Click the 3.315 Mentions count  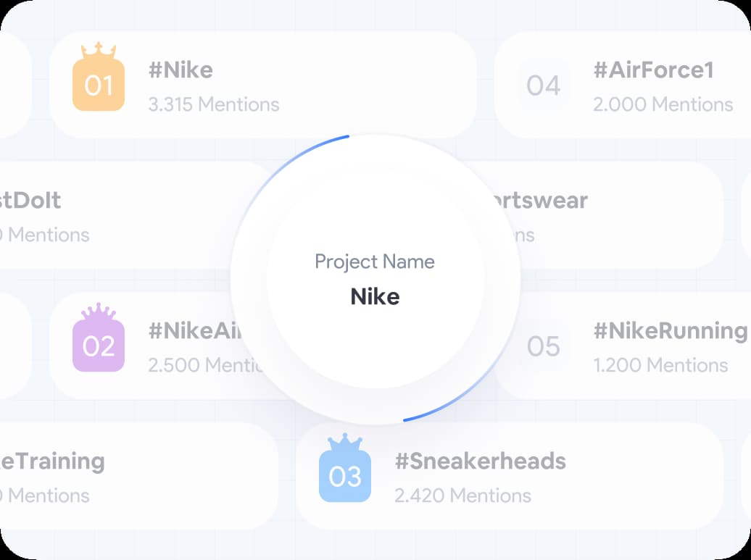click(x=213, y=104)
